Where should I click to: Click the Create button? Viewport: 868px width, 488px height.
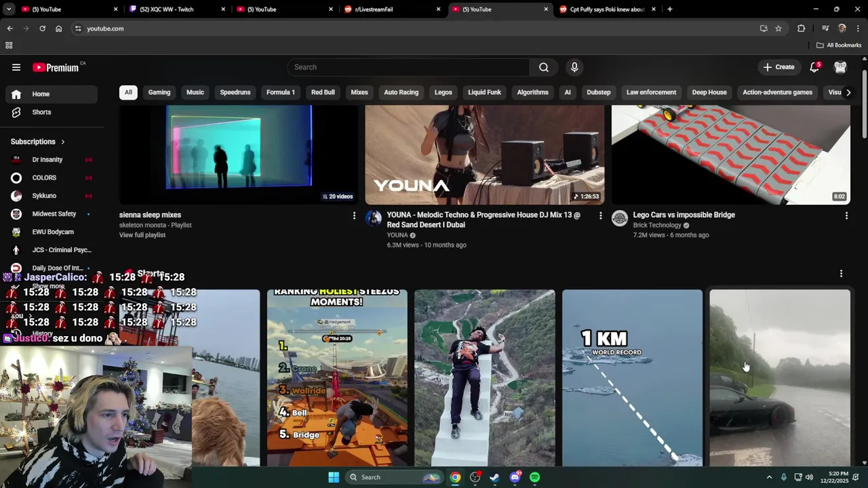click(x=778, y=67)
